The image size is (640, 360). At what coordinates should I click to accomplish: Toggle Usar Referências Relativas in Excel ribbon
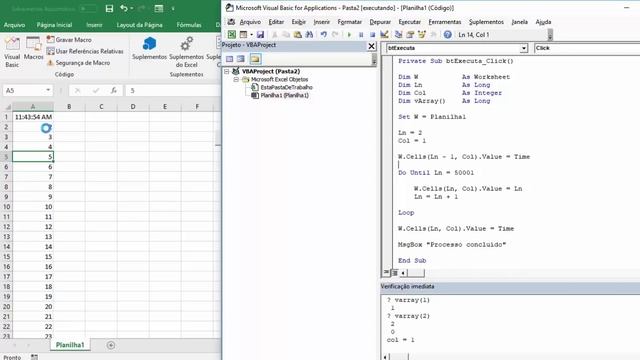tap(85, 51)
